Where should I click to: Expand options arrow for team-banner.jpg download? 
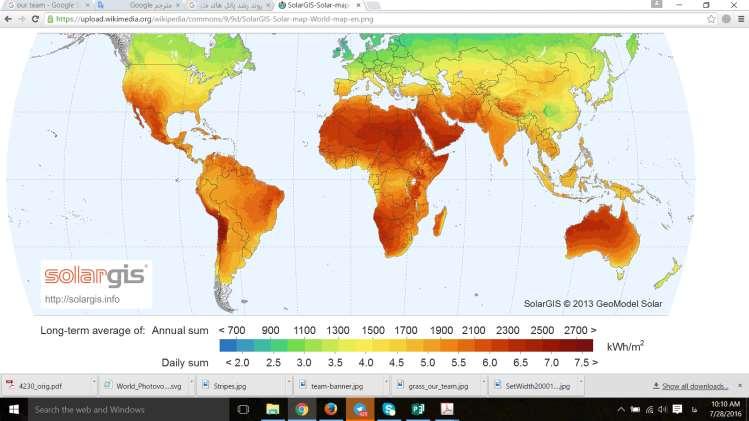386,382
